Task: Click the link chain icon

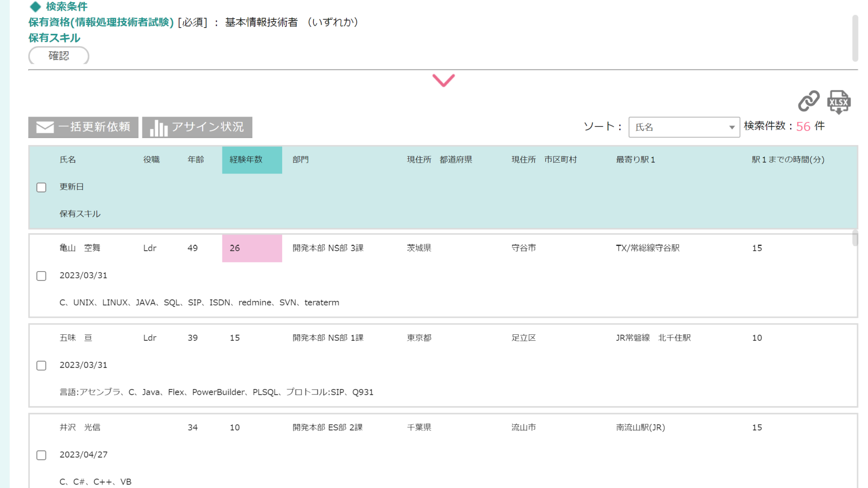Action: click(808, 101)
